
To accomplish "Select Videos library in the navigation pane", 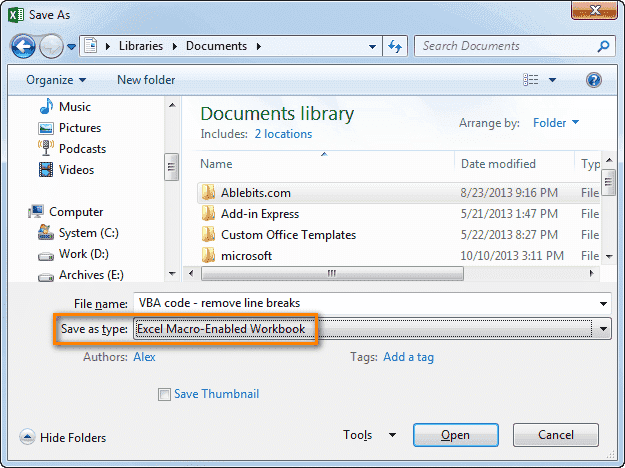I will [x=76, y=170].
